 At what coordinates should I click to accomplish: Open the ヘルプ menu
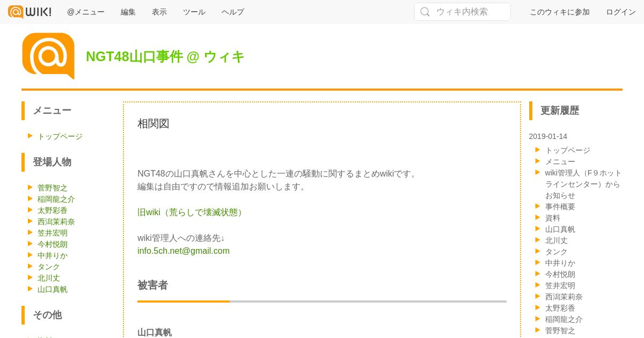233,12
